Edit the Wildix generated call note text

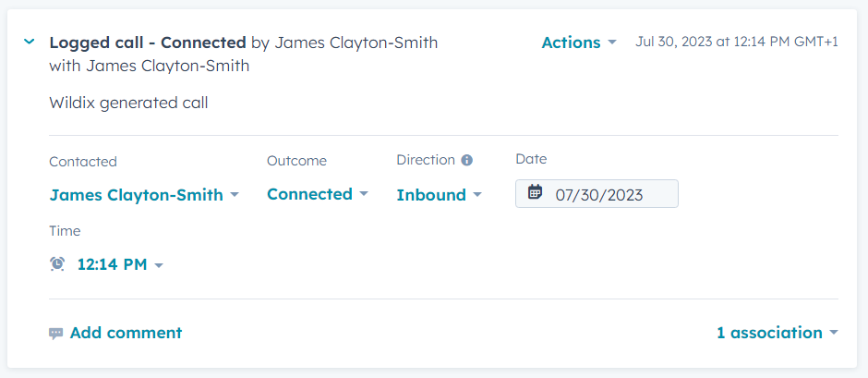coord(128,103)
